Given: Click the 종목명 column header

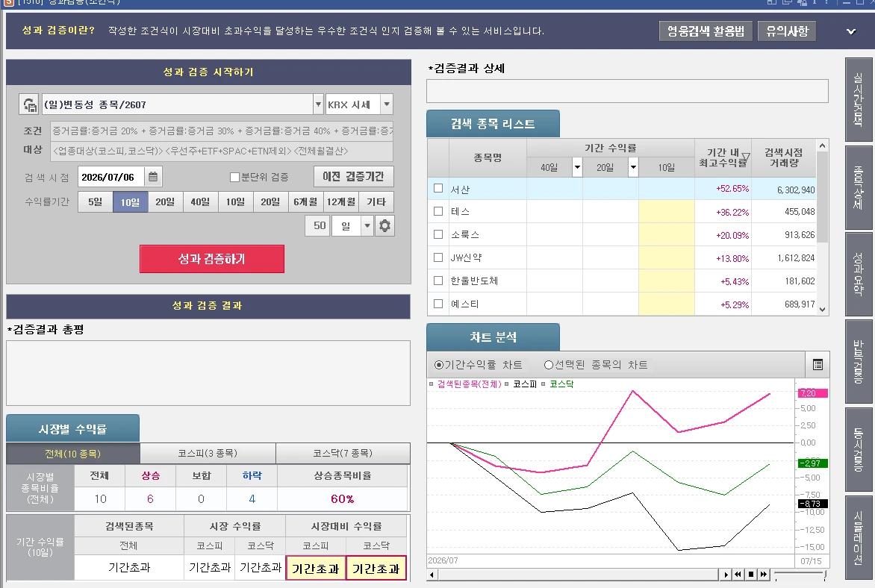Looking at the screenshot, I should coord(488,158).
